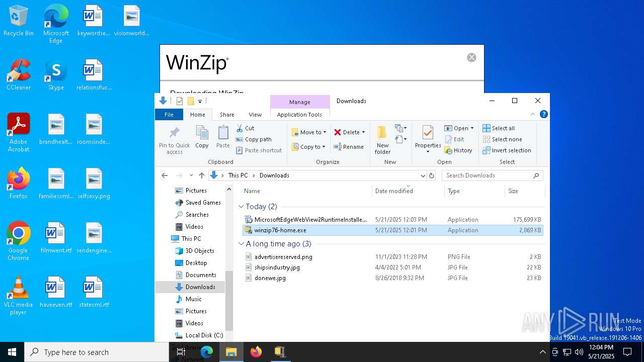Refresh the Downloads folder
The height and width of the screenshot is (362, 644).
pos(431,175)
